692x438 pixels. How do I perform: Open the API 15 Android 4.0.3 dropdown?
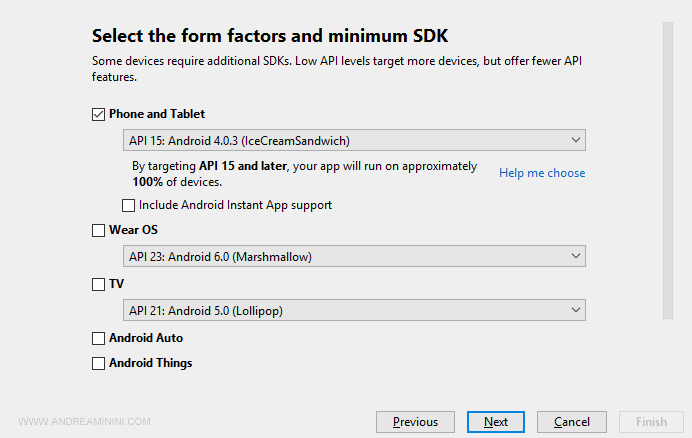click(x=354, y=140)
